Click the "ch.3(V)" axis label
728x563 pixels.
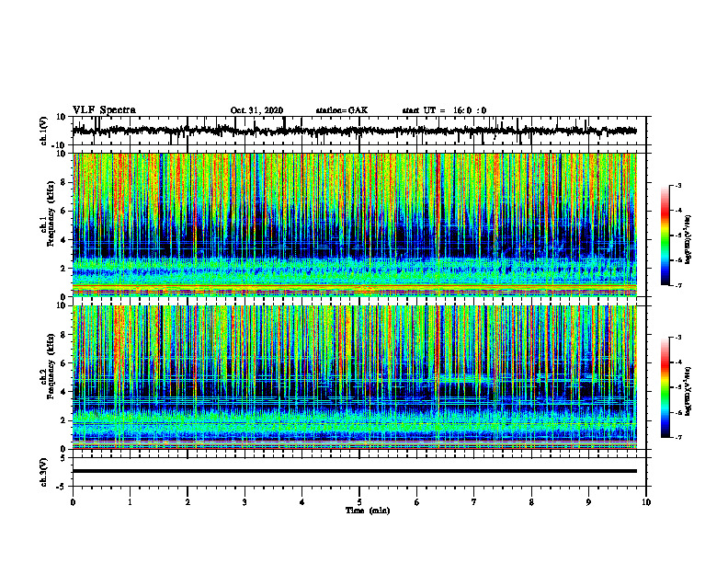(44, 472)
